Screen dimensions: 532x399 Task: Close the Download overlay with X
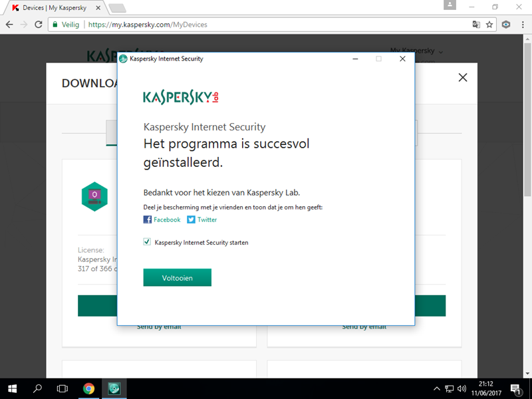point(463,78)
